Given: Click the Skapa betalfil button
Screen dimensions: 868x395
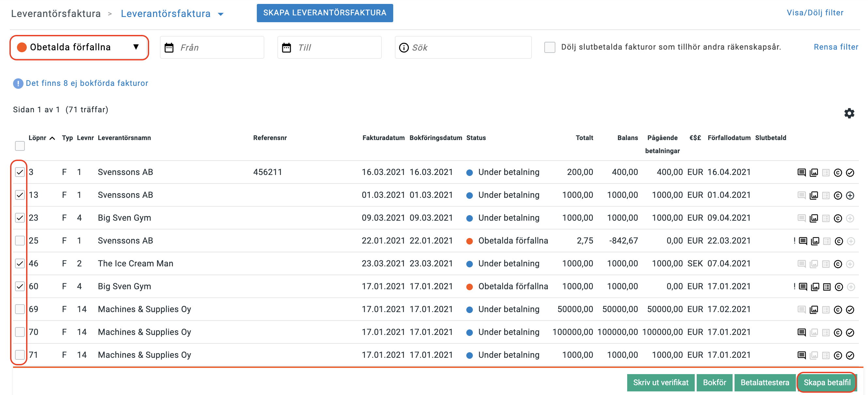Looking at the screenshot, I should (827, 383).
